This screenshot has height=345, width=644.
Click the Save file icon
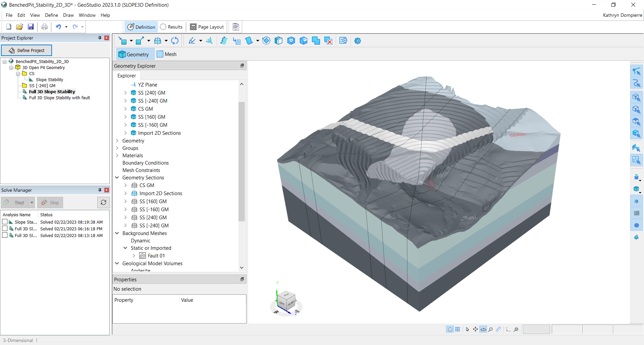[x=31, y=27]
